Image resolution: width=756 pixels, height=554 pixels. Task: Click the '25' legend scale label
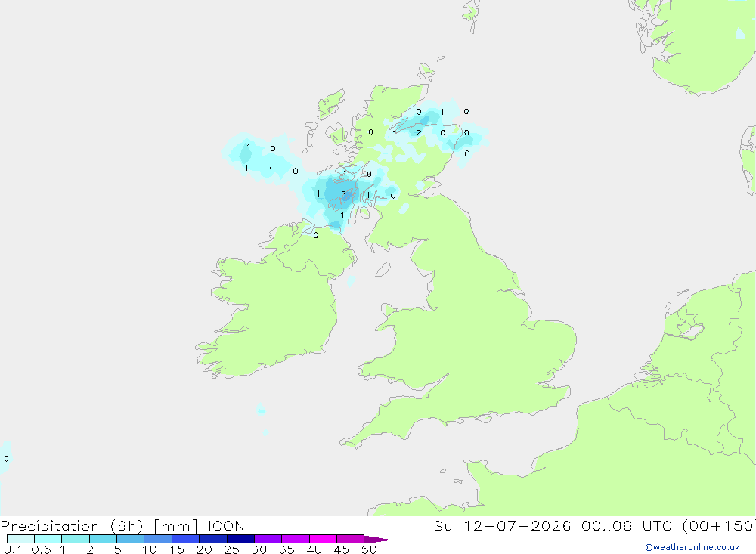point(231,549)
